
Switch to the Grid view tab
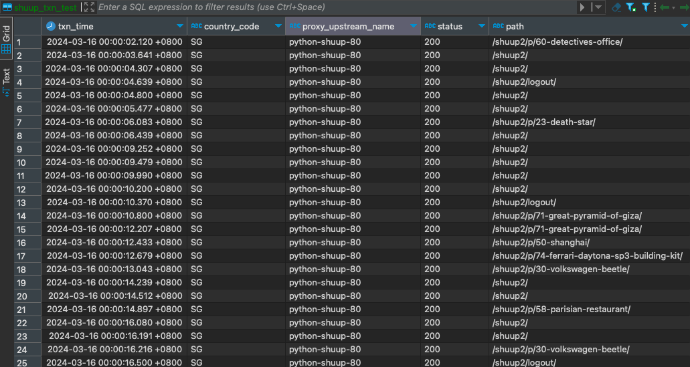coord(6,38)
